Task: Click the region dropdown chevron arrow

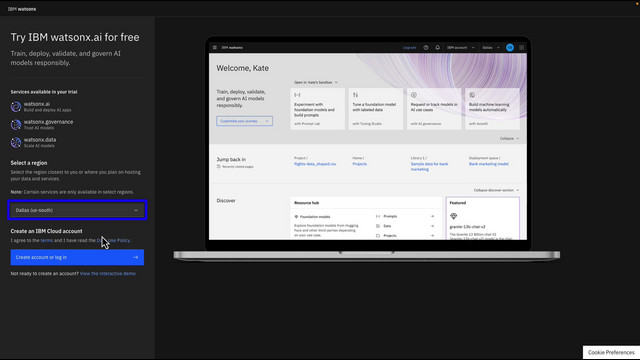Action: pyautogui.click(x=136, y=210)
